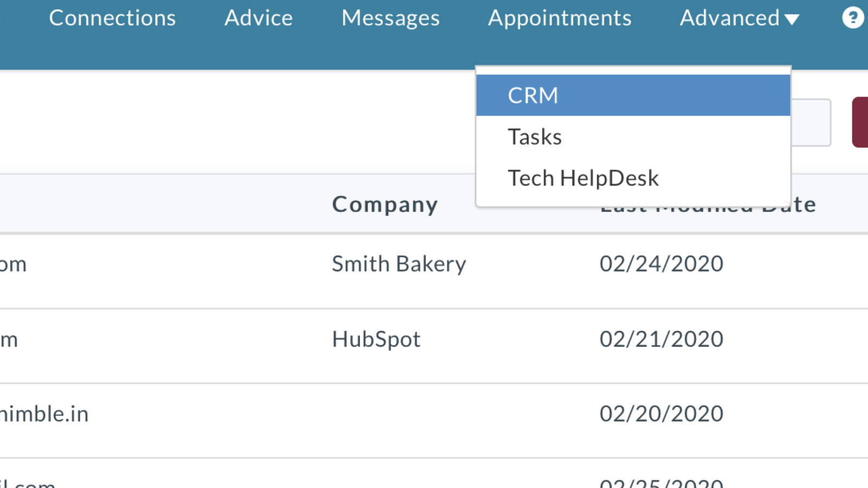Click the Smith Bakery company cell
868x488 pixels.
click(399, 264)
